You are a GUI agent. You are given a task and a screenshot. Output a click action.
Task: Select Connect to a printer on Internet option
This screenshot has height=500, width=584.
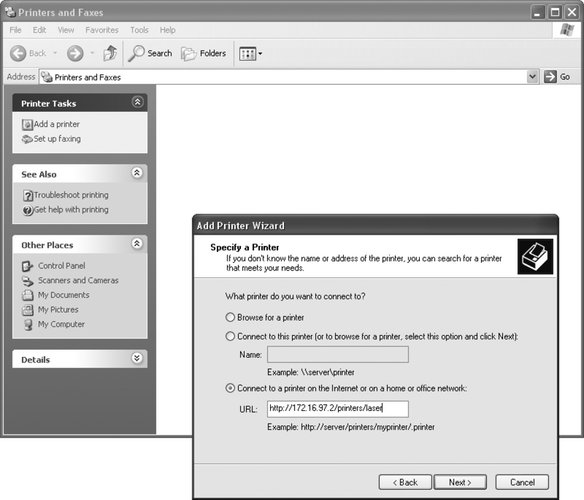pos(230,388)
